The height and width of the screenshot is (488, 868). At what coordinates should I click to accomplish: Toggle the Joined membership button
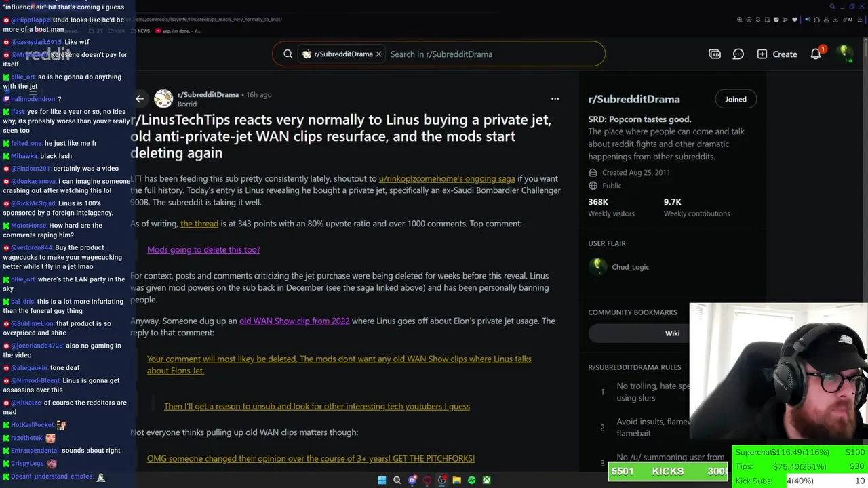coord(735,100)
